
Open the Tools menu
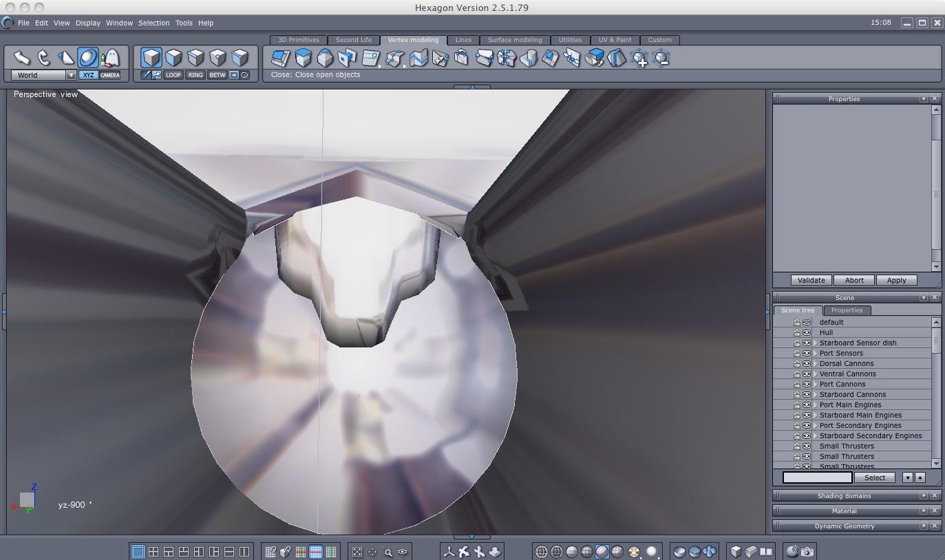click(184, 23)
